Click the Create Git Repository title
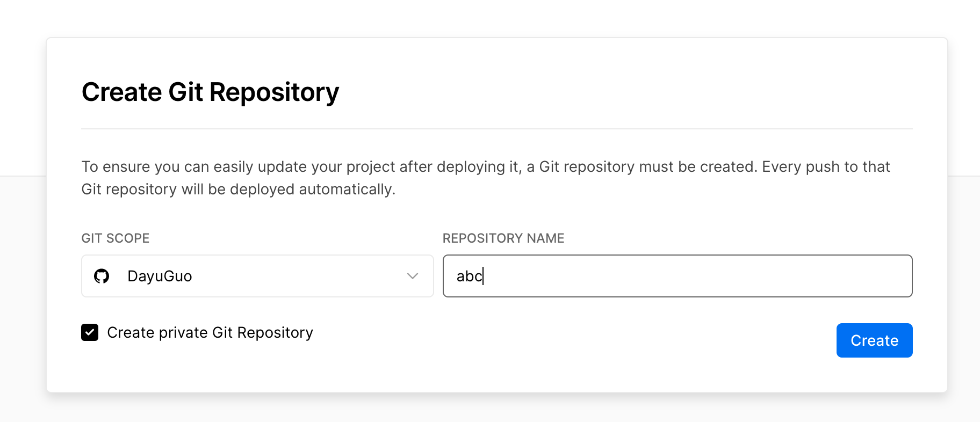This screenshot has width=980, height=422. click(x=210, y=92)
